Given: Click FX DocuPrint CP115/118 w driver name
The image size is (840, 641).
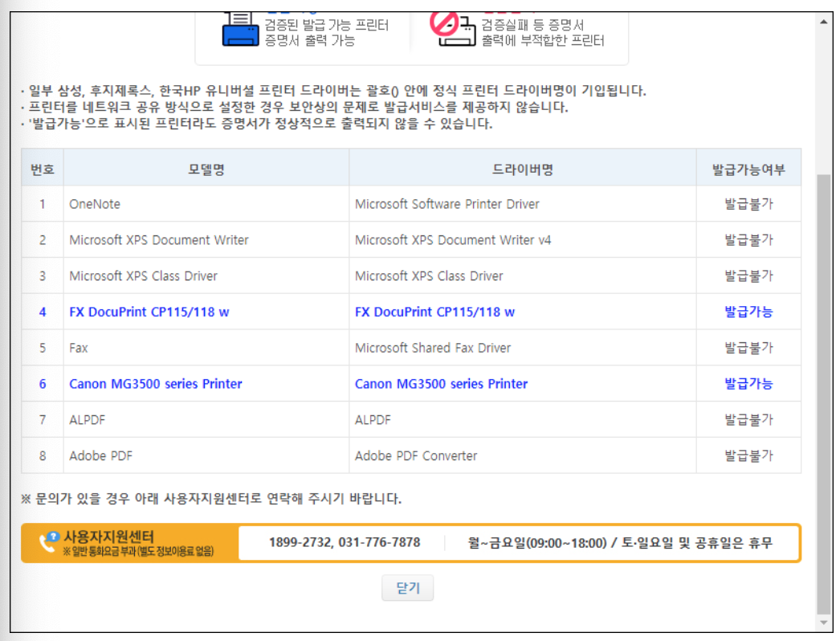Looking at the screenshot, I should tap(434, 312).
